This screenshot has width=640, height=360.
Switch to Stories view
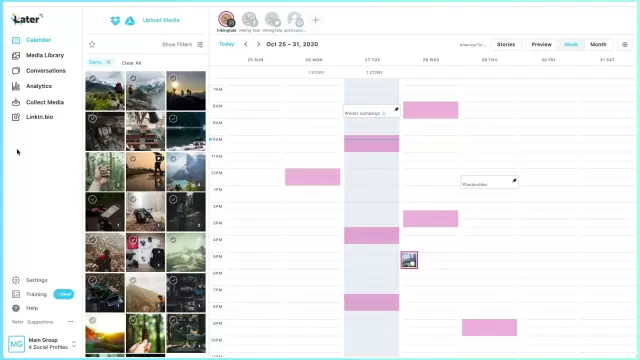pos(506,44)
